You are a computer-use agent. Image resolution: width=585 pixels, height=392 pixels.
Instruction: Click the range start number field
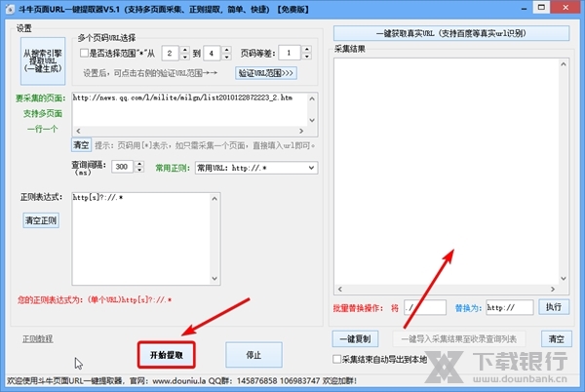172,54
